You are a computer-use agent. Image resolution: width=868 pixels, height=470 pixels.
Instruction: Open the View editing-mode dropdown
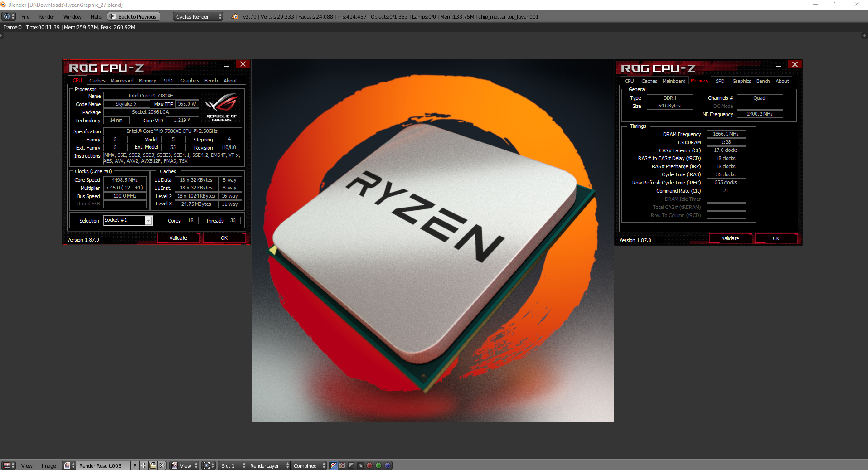tap(184, 465)
